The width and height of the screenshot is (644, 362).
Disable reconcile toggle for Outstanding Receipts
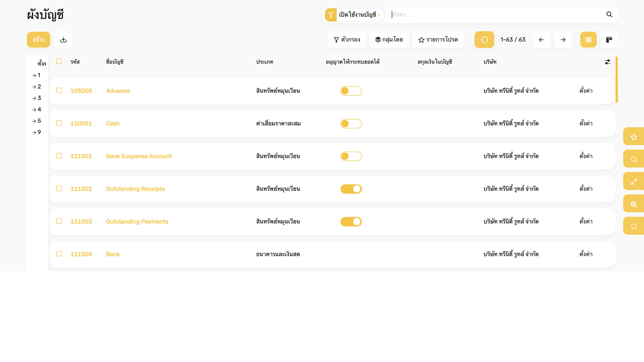coord(351,189)
